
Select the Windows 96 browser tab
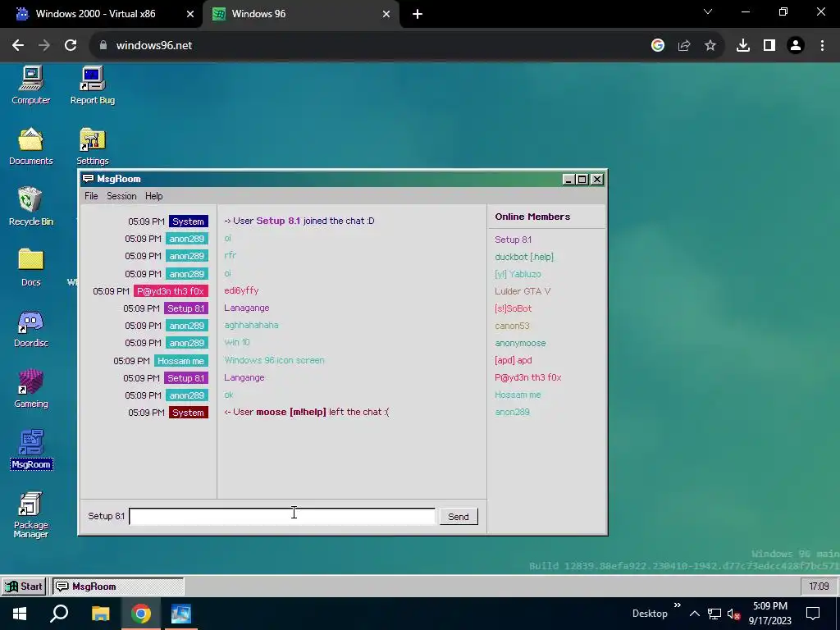(300, 14)
